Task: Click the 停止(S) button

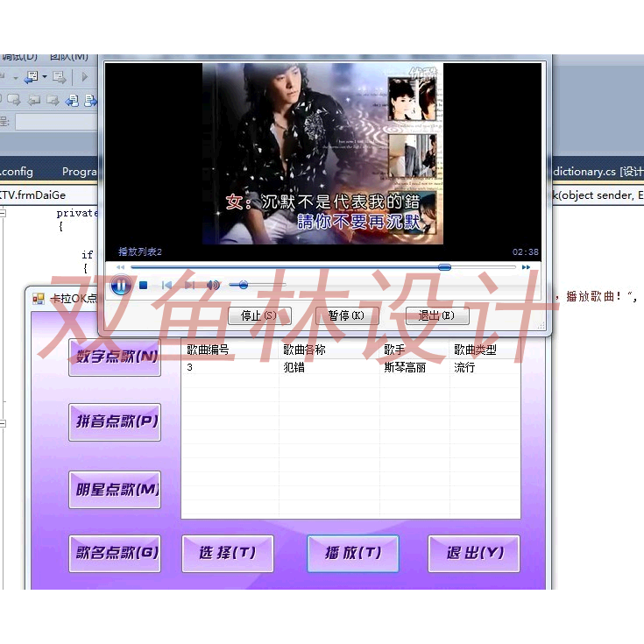Action: tap(259, 315)
